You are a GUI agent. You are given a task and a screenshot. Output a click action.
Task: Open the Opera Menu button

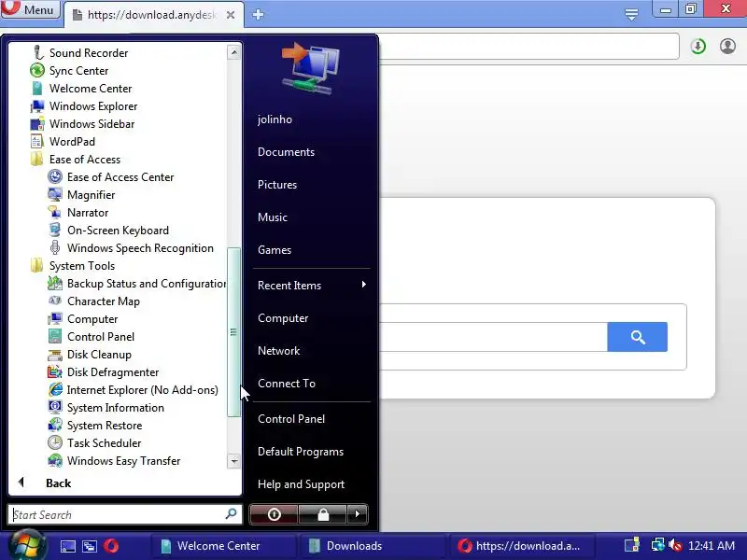31,9
